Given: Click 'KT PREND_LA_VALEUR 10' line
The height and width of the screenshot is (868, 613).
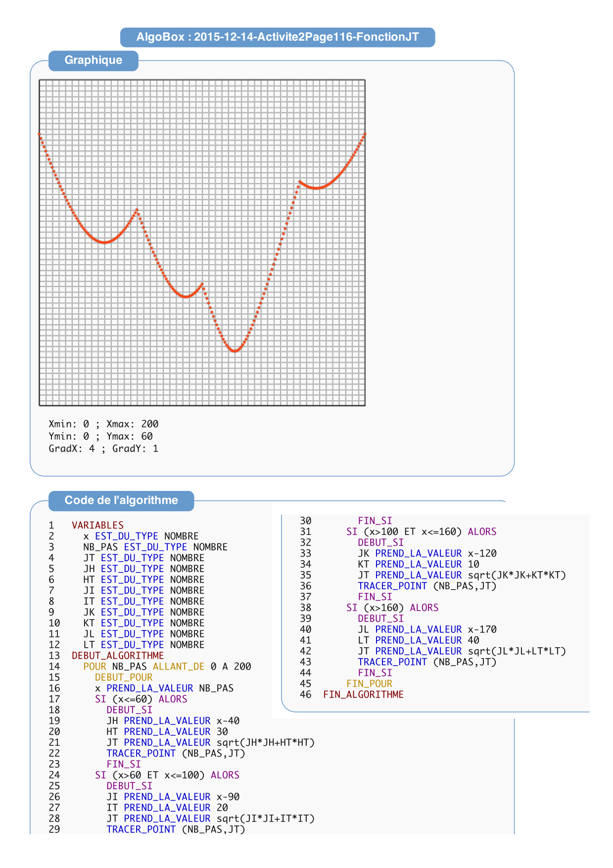Looking at the screenshot, I should [x=419, y=564].
